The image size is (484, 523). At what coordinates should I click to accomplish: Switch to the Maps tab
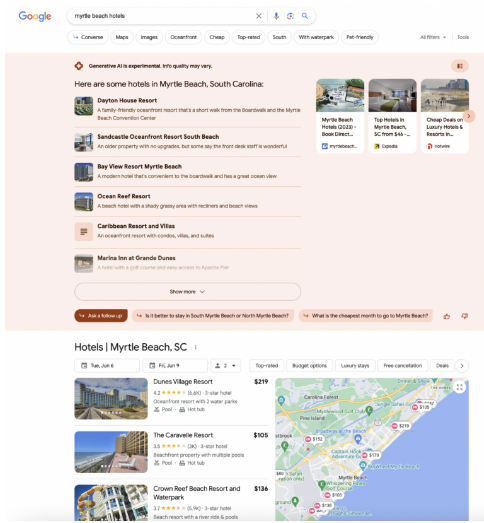point(122,37)
